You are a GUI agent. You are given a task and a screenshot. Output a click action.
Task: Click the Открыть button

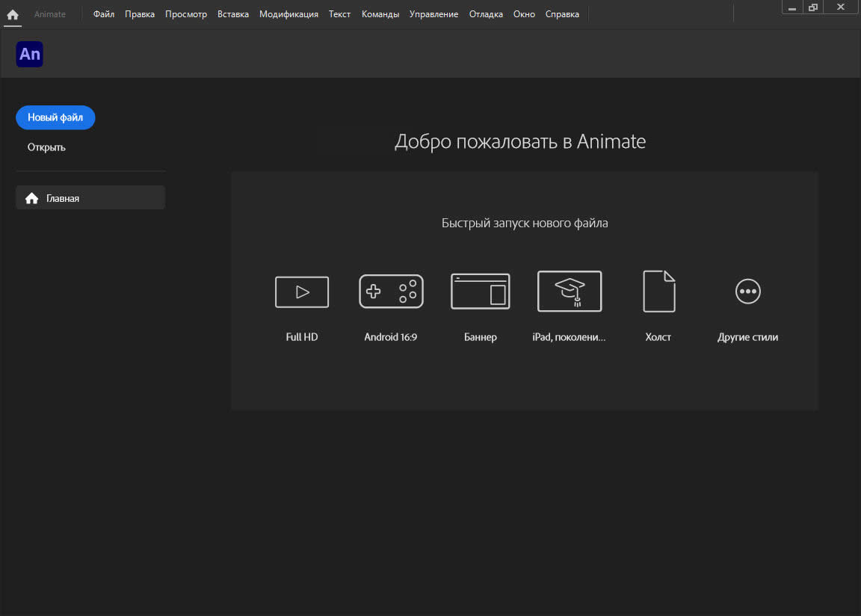(46, 147)
